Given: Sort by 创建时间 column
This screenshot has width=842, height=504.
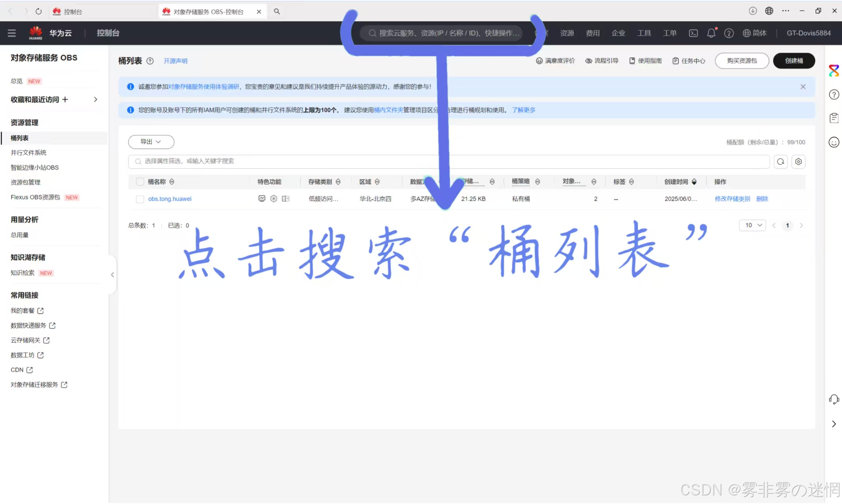Looking at the screenshot, I should coord(694,182).
